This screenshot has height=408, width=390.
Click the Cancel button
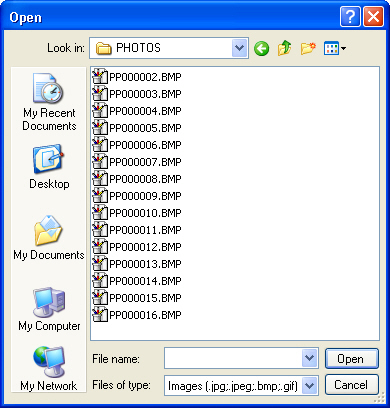tap(352, 385)
